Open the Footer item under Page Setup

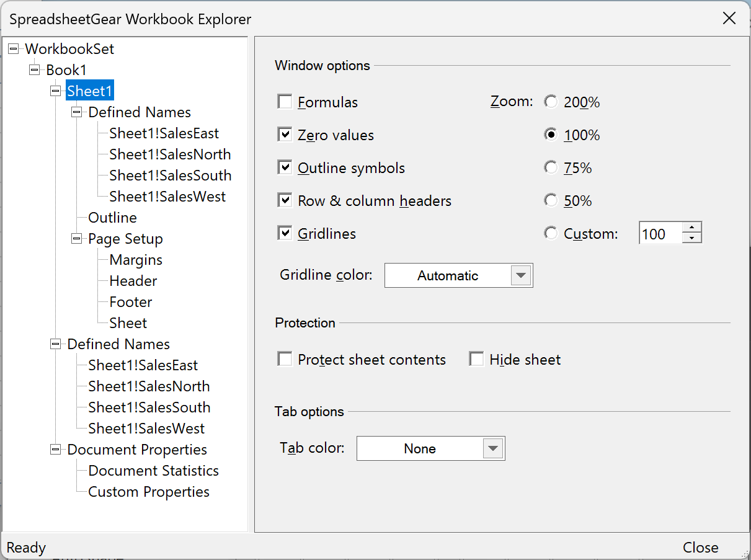(x=130, y=302)
